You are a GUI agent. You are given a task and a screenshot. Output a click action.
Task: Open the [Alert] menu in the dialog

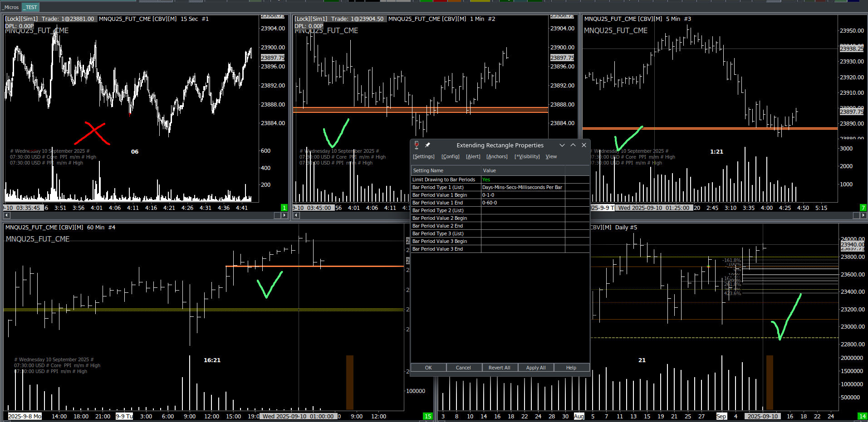[473, 156]
